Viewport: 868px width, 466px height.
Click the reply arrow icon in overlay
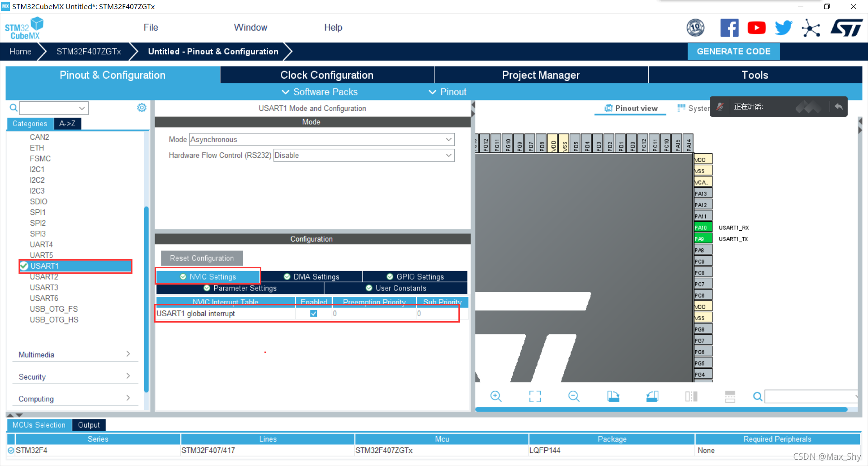pos(839,107)
